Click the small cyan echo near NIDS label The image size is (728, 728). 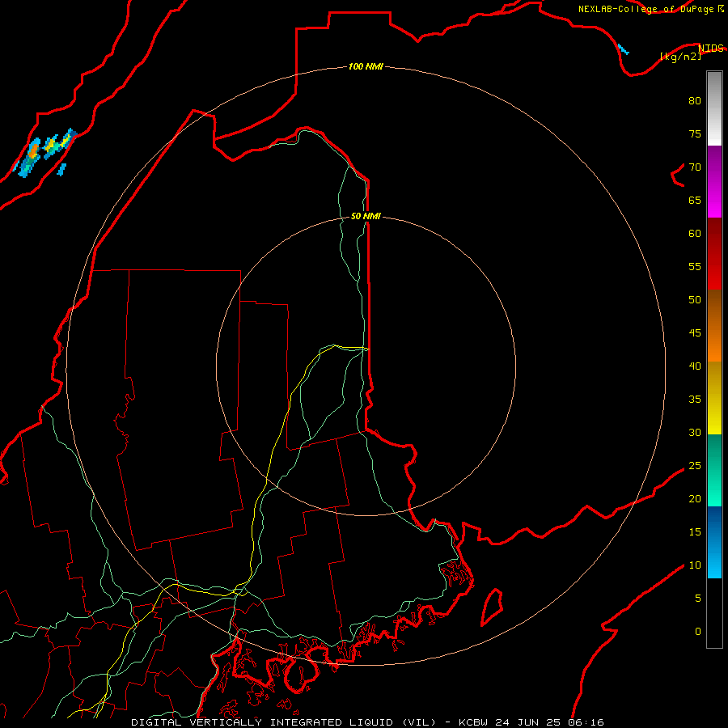[x=623, y=49]
